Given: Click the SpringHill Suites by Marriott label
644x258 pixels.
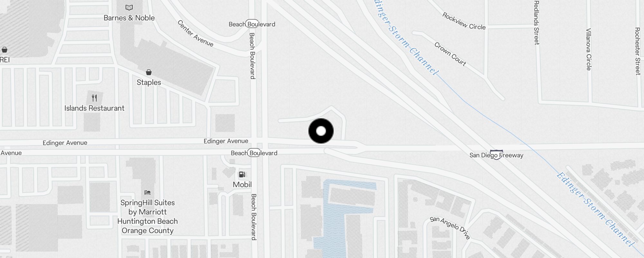Looking at the screenshot, I should (147, 217).
